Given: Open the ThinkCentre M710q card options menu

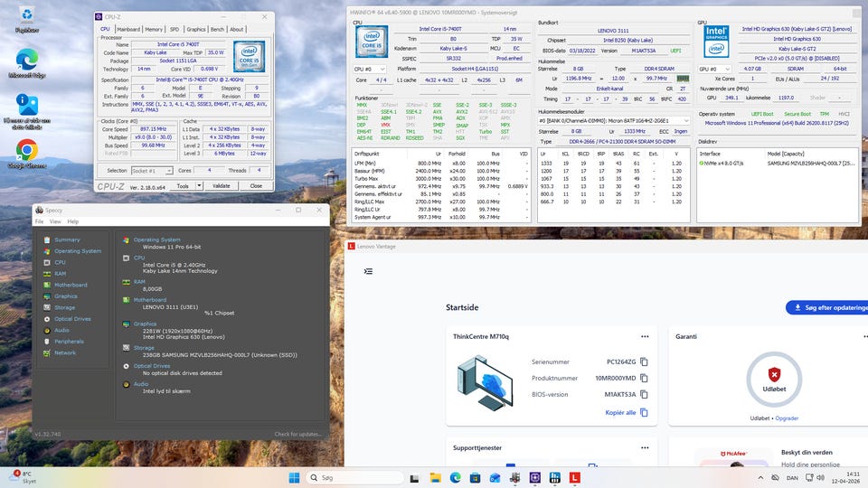Looking at the screenshot, I should pos(645,336).
